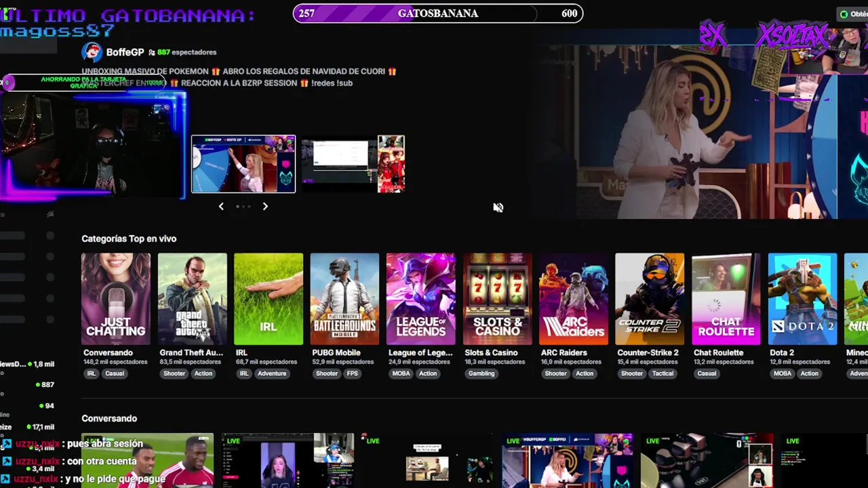Image resolution: width=868 pixels, height=488 pixels.
Task: Open the ARC Raiders category title
Action: click(x=564, y=352)
